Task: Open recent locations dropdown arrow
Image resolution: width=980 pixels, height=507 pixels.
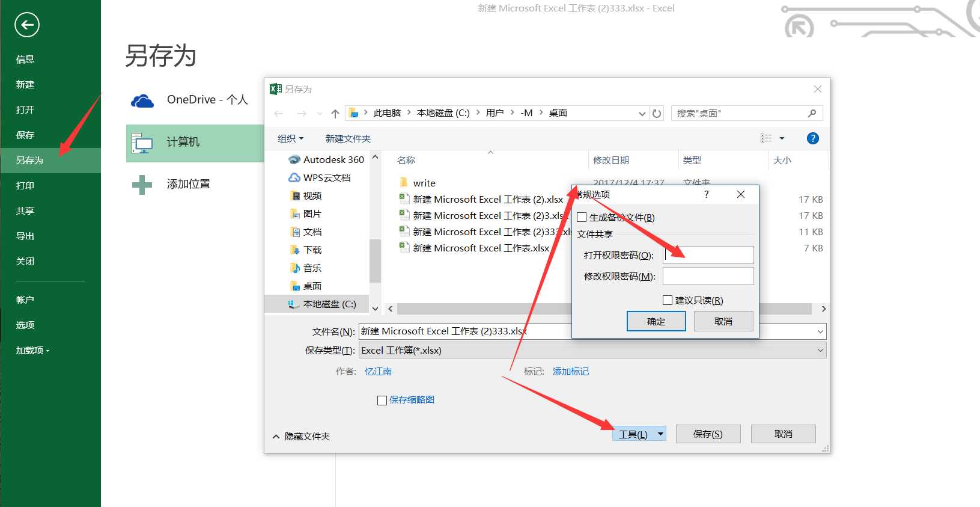Action: pyautogui.click(x=320, y=114)
